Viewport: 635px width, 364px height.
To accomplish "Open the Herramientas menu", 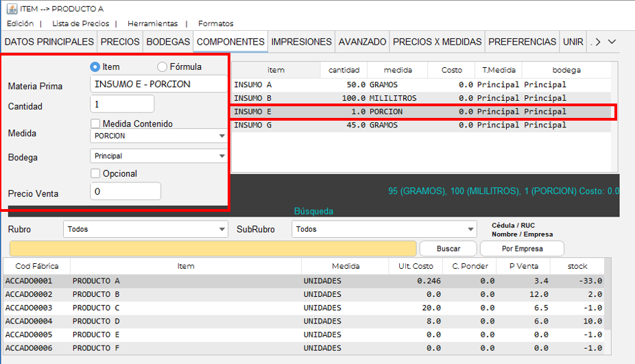I will click(152, 23).
